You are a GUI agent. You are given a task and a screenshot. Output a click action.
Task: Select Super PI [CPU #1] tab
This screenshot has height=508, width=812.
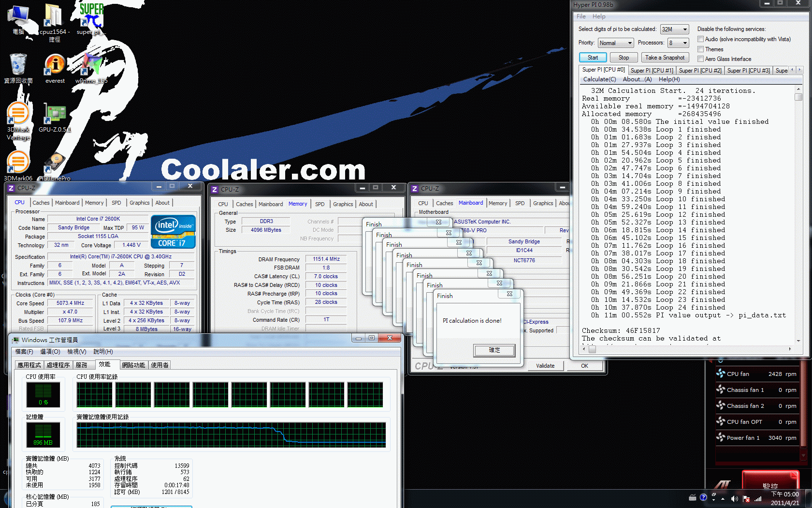click(652, 71)
